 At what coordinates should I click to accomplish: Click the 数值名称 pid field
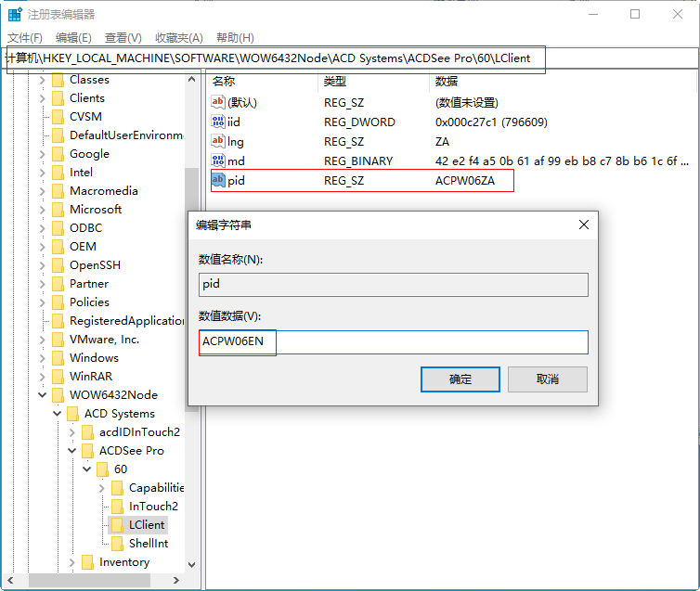click(x=394, y=285)
